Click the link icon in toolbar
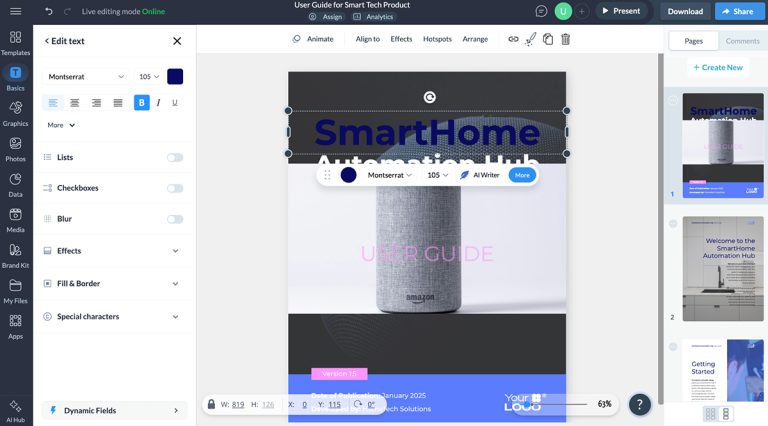This screenshot has height=426, width=768. click(513, 39)
